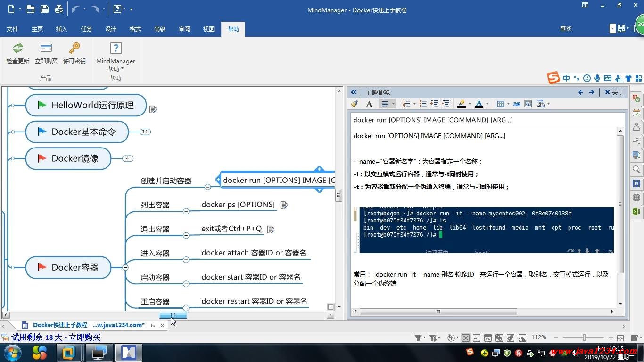The width and height of the screenshot is (644, 362).
Task: Go to previous note with left arrow
Action: [x=581, y=92]
